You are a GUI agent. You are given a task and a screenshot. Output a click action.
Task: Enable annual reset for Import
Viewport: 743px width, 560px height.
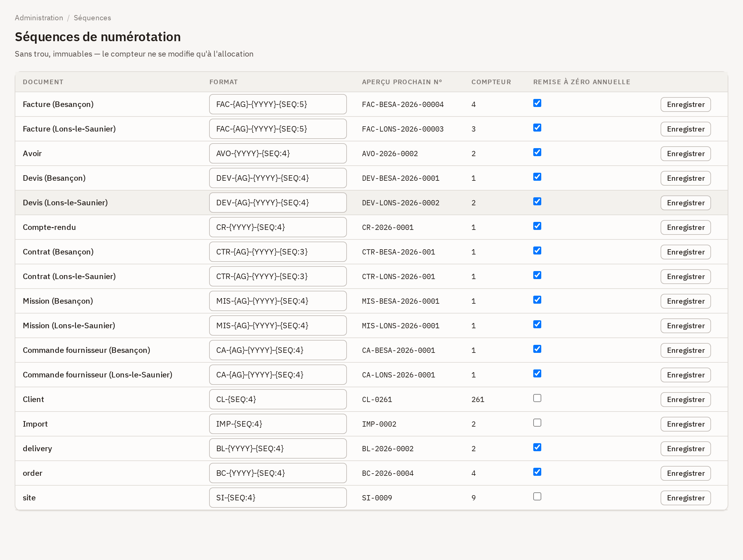(537, 423)
